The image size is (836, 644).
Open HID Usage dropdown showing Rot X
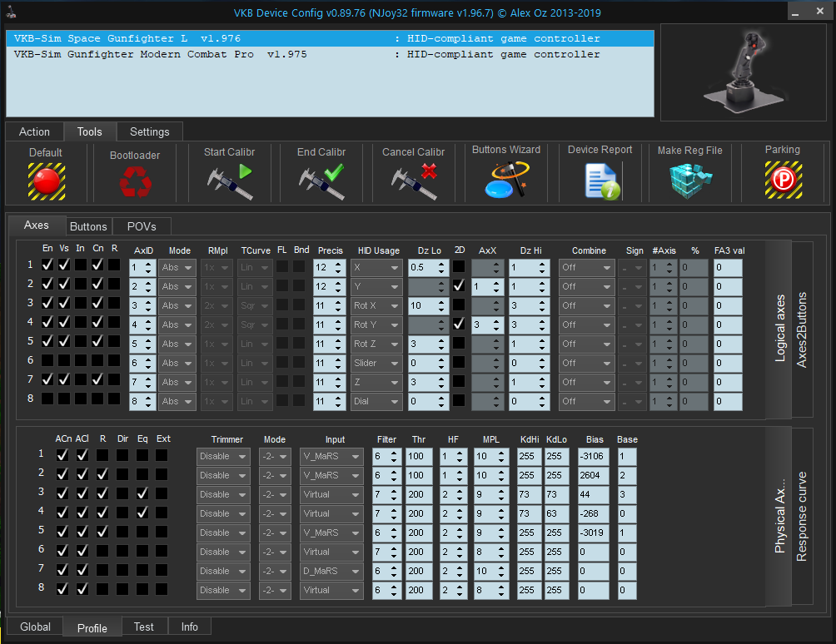point(376,305)
